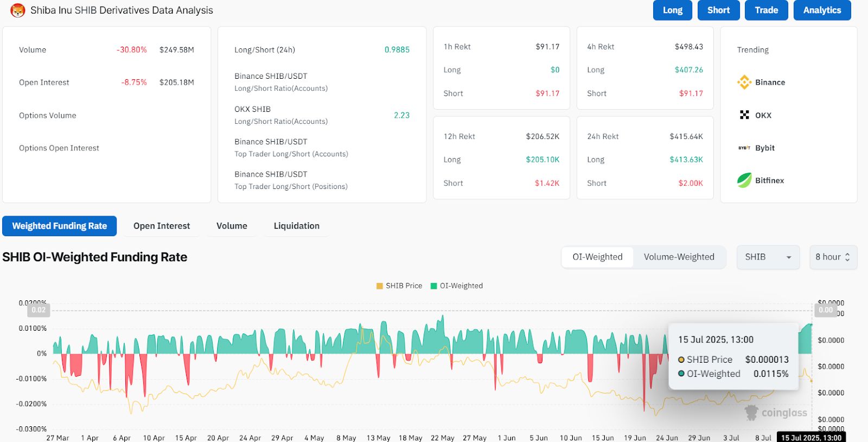Click the Options Volume label
868x442 pixels.
pyautogui.click(x=48, y=115)
